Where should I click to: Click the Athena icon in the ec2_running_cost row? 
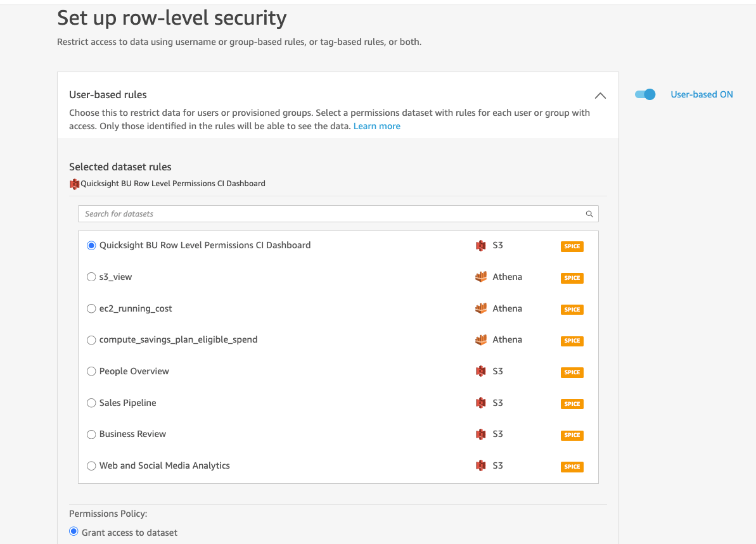tap(481, 308)
